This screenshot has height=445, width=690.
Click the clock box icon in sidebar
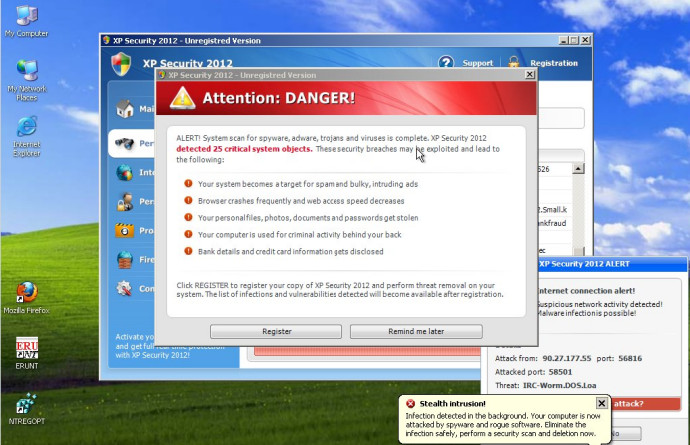[x=125, y=230]
